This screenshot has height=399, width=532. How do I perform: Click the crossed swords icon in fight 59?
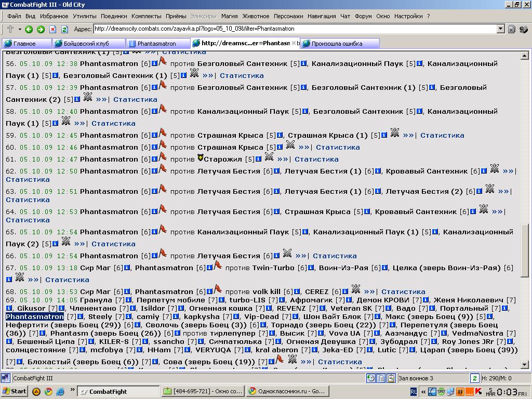point(395,132)
